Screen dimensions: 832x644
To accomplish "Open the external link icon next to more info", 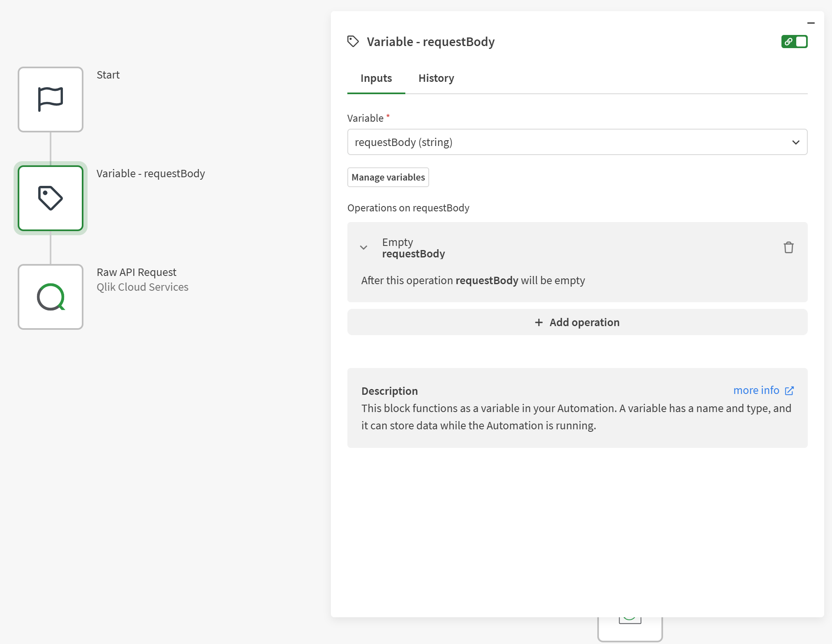I will 789,391.
